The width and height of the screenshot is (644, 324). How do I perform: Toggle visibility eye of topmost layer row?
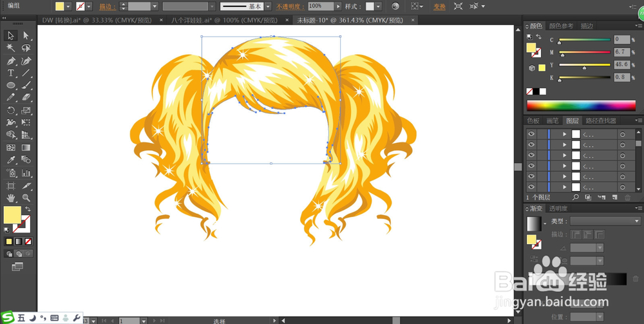point(531,134)
